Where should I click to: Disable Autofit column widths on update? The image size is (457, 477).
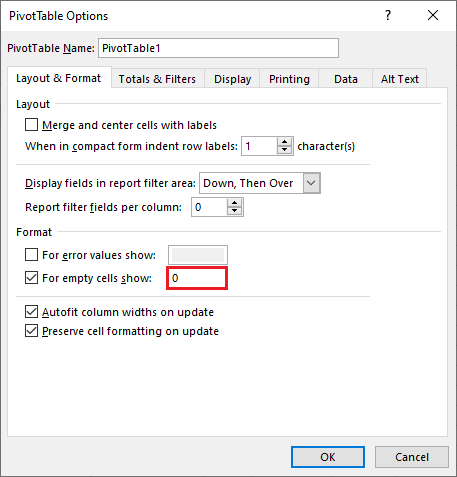[31, 312]
